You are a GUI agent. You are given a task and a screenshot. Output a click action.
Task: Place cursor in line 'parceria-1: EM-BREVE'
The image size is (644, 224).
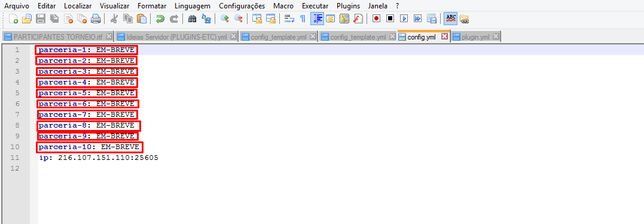(x=87, y=50)
